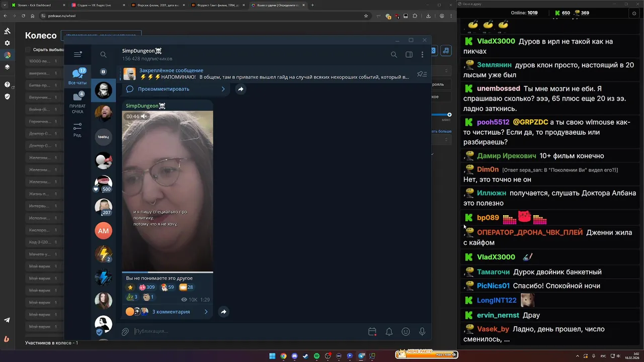Open Discord from the taskbar
The height and width of the screenshot is (362, 644).
pyautogui.click(x=294, y=356)
